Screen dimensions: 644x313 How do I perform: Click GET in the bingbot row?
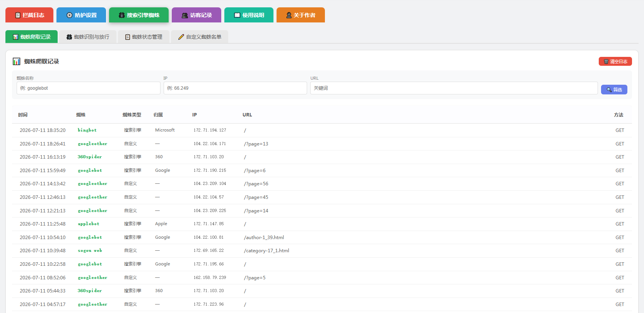coord(620,130)
